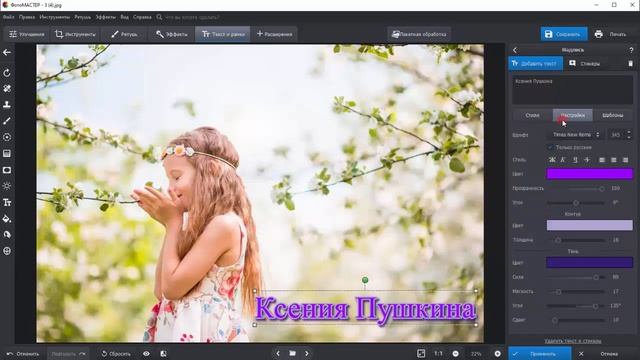The image size is (640, 360).
Task: Align text to the right
Action: 625,160
